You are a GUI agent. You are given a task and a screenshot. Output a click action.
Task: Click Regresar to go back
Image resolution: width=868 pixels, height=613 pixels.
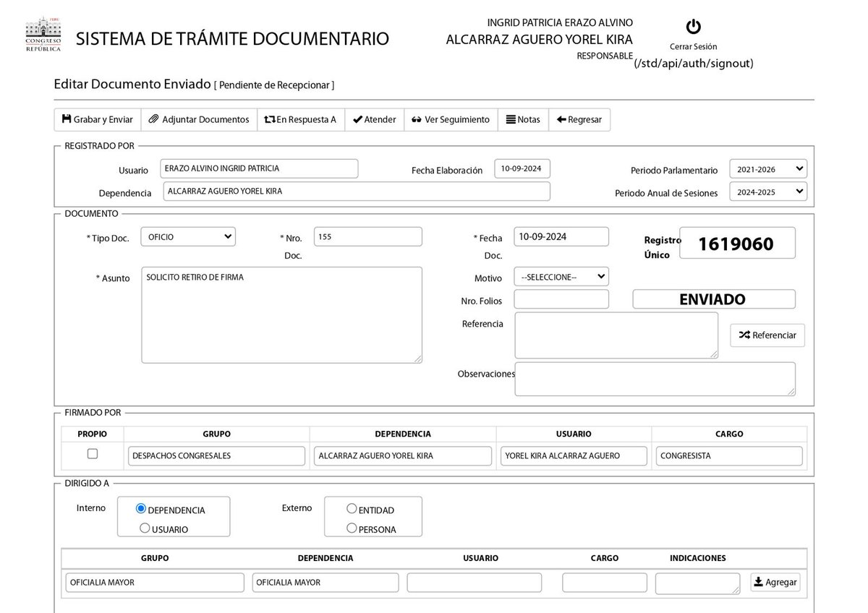pyautogui.click(x=579, y=119)
